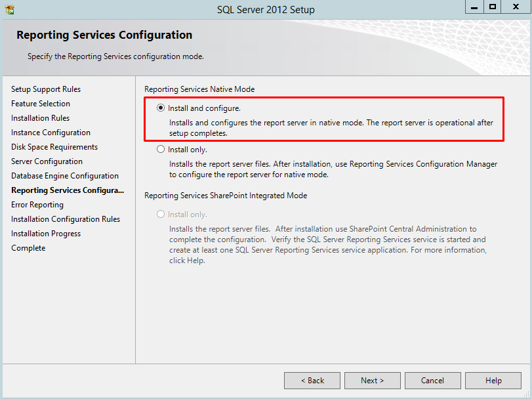This screenshot has height=399, width=532.
Task: Cancel the SQL Server setup
Action: coord(432,381)
